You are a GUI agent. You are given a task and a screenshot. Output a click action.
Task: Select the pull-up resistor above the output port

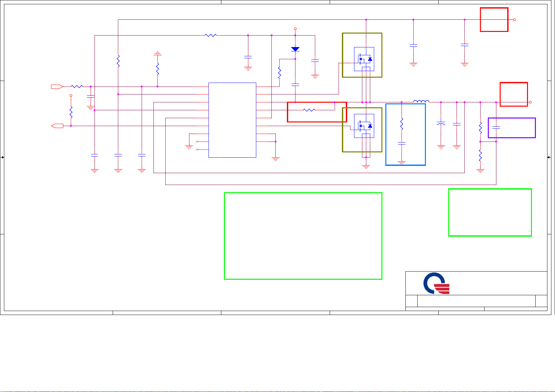(x=71, y=112)
